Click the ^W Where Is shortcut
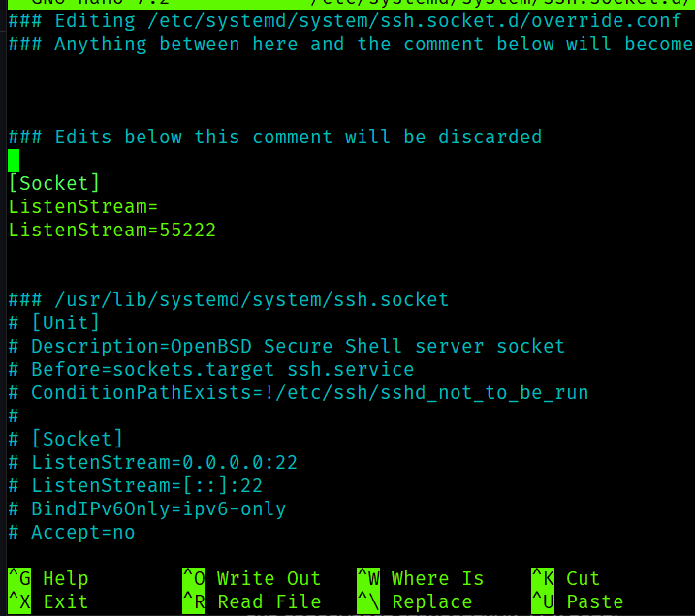The image size is (695, 616). pos(421,579)
